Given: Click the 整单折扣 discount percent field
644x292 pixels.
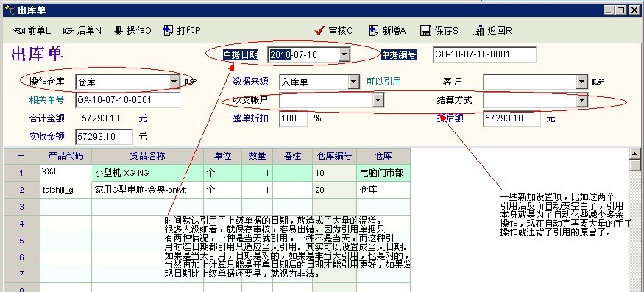Looking at the screenshot, I should (x=294, y=118).
